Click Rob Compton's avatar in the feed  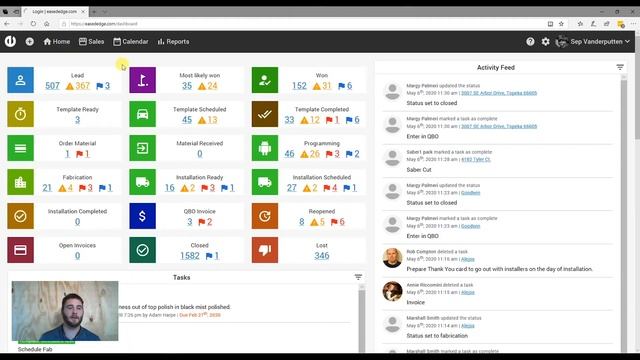pos(393,258)
